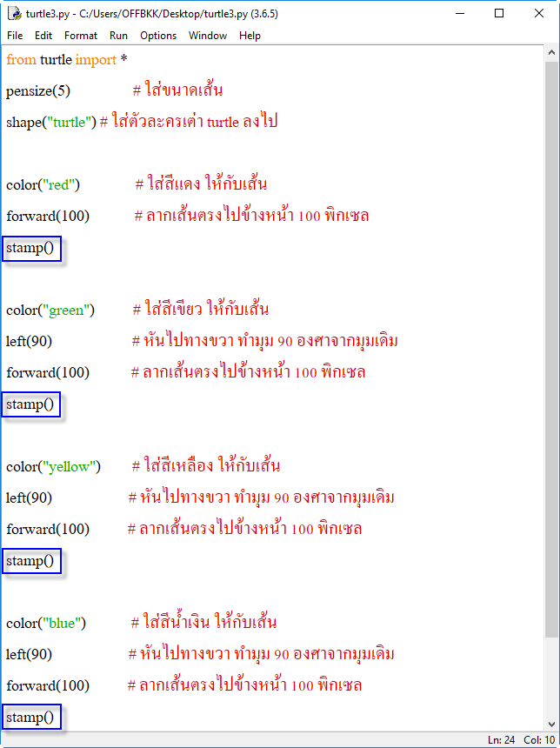Open the Help menu

[250, 36]
